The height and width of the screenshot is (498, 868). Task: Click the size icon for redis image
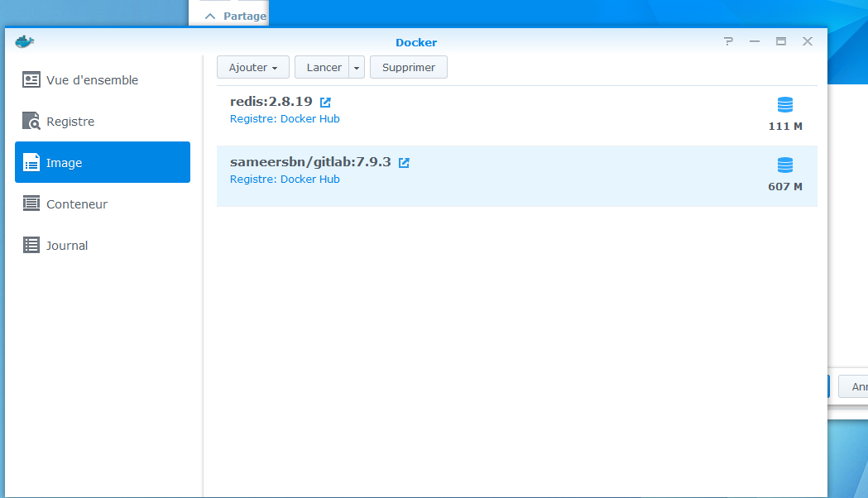coord(785,104)
